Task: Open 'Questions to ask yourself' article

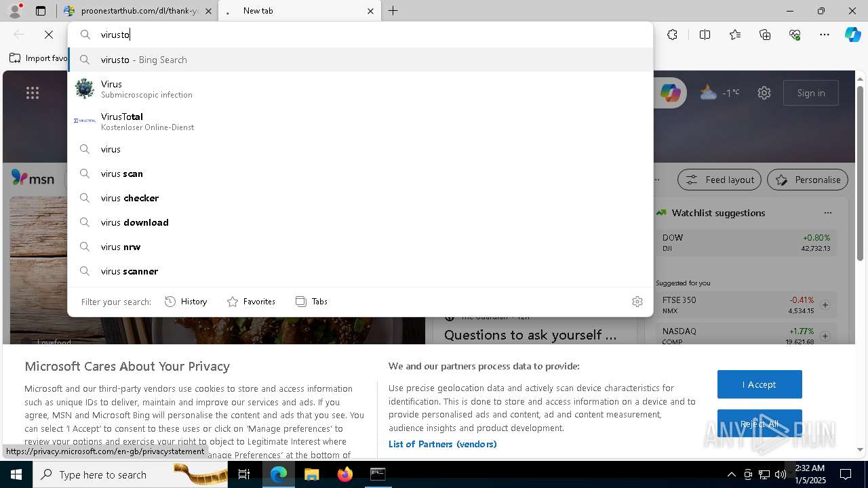Action: tap(530, 335)
